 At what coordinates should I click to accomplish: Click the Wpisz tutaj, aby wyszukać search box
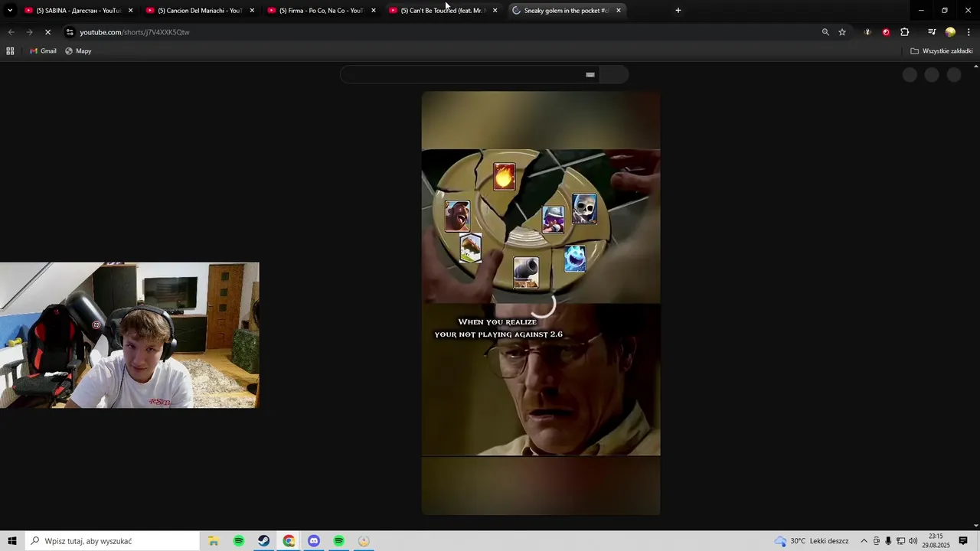click(x=113, y=541)
